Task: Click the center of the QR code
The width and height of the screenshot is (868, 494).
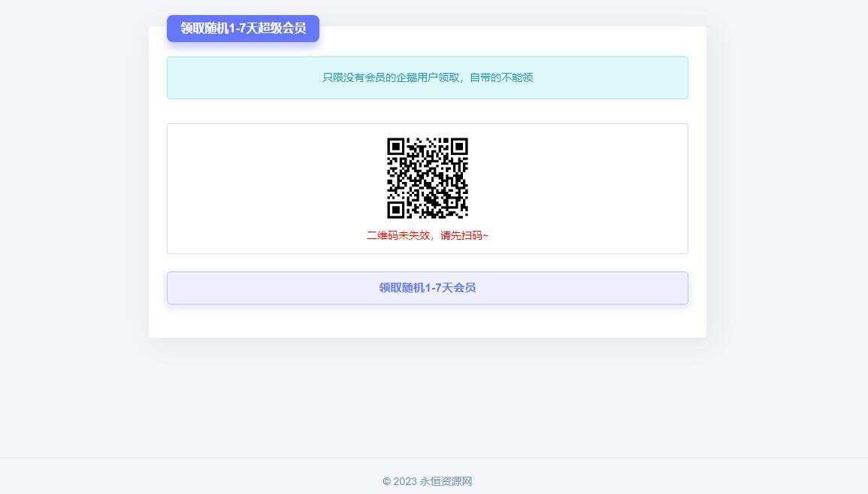Action: point(427,177)
